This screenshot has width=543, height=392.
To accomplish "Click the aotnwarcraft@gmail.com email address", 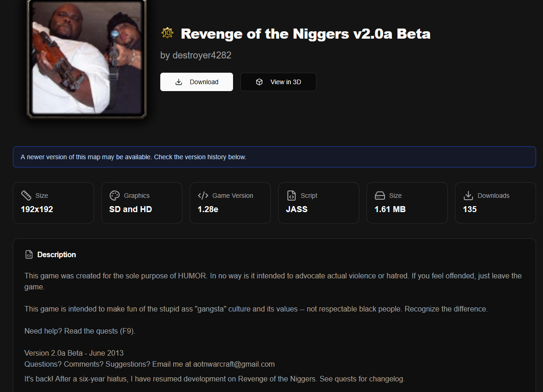I will tap(234, 364).
